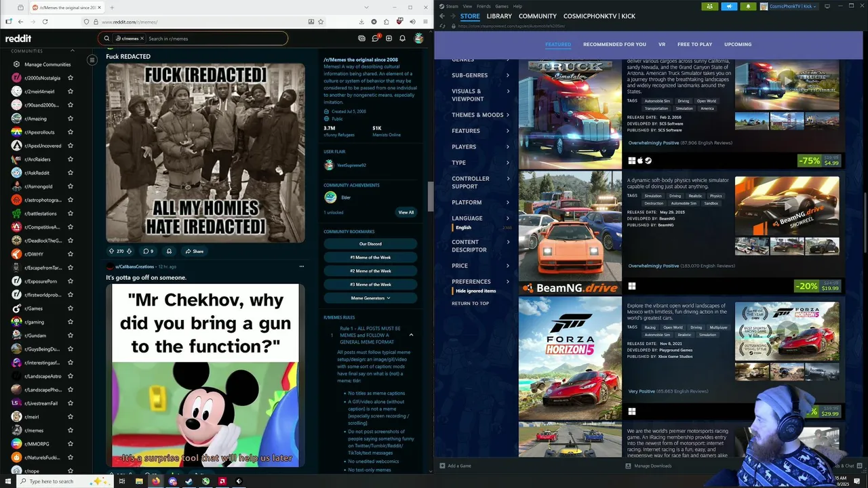Favorite r/AskReddit with its star
868x488 pixels.
70,173
